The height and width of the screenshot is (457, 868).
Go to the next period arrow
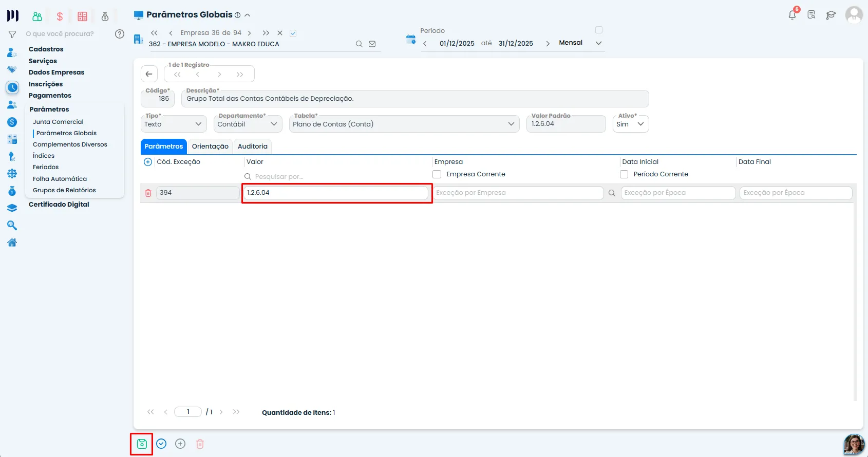(548, 44)
